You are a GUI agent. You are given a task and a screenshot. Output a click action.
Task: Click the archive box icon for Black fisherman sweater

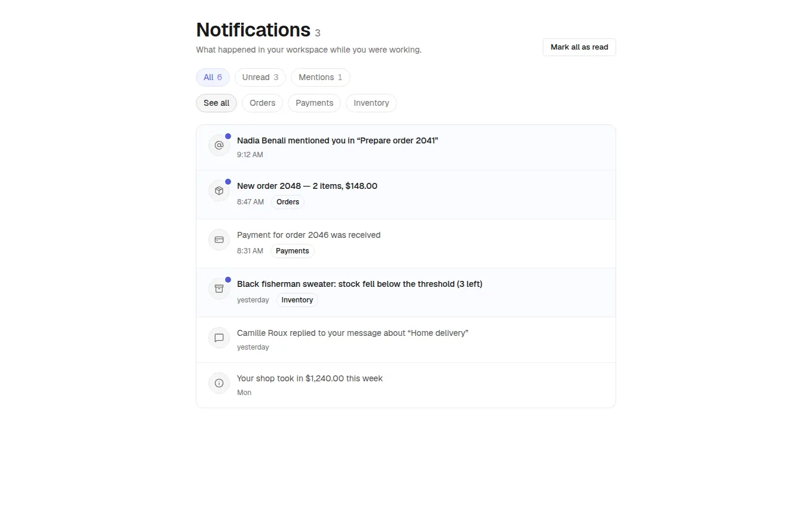point(219,289)
